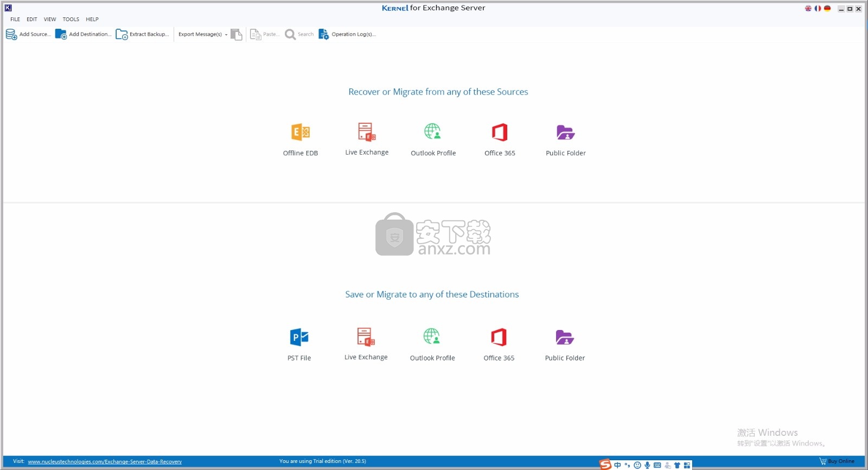Image resolution: width=868 pixels, height=470 pixels.
Task: Click the Add Source toolbar button
Action: [x=28, y=34]
